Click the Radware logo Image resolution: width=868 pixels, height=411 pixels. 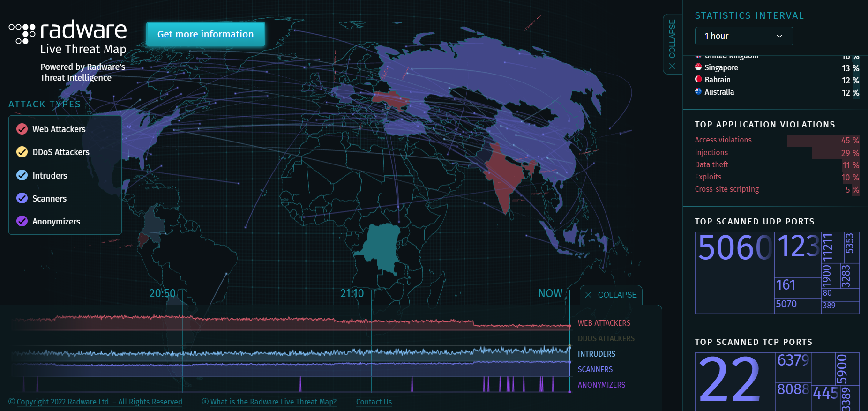[68, 37]
